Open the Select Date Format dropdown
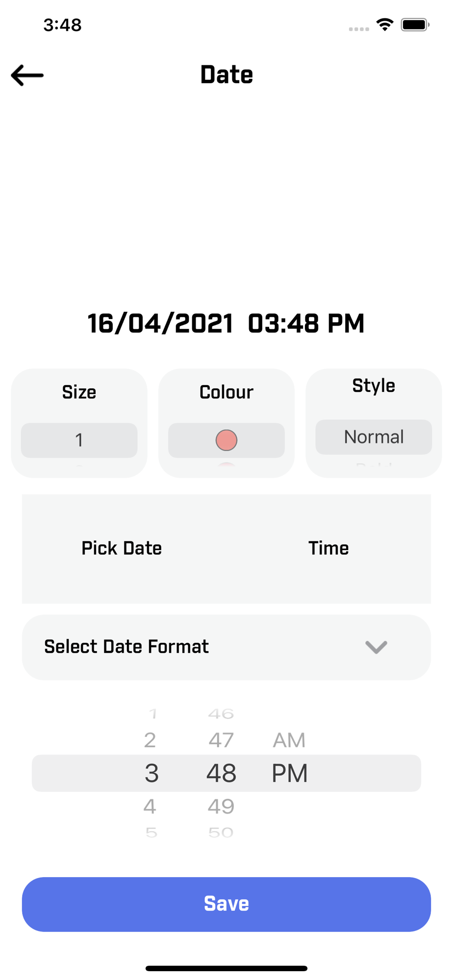Screen dimensions: 453x980 click(x=226, y=647)
